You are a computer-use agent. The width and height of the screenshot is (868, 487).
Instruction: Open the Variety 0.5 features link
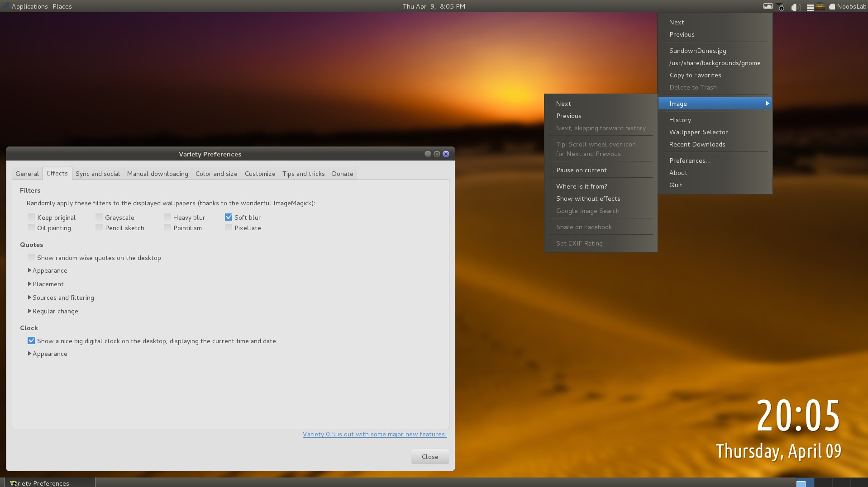[x=374, y=434]
